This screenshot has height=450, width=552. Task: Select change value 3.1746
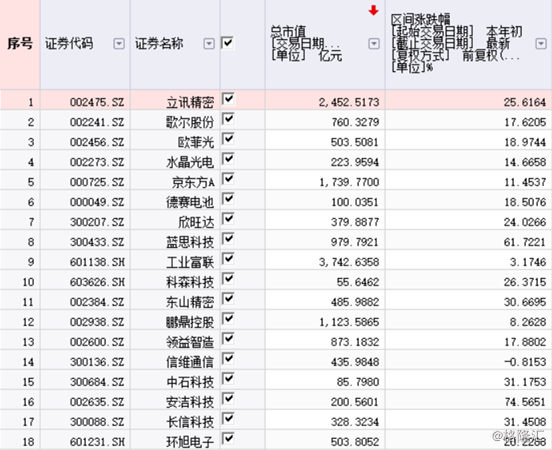[x=528, y=262]
